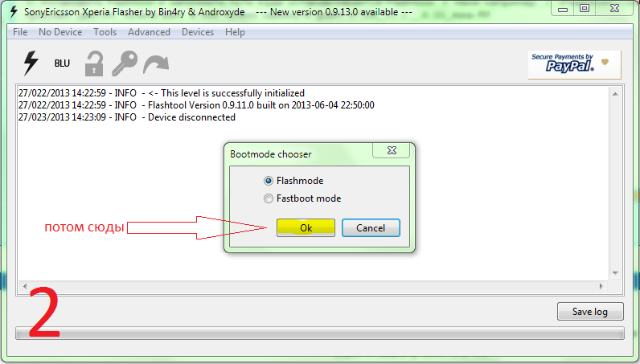Click the 'This level is successfully initialized' line
This screenshot has height=364, width=640.
click(x=162, y=93)
